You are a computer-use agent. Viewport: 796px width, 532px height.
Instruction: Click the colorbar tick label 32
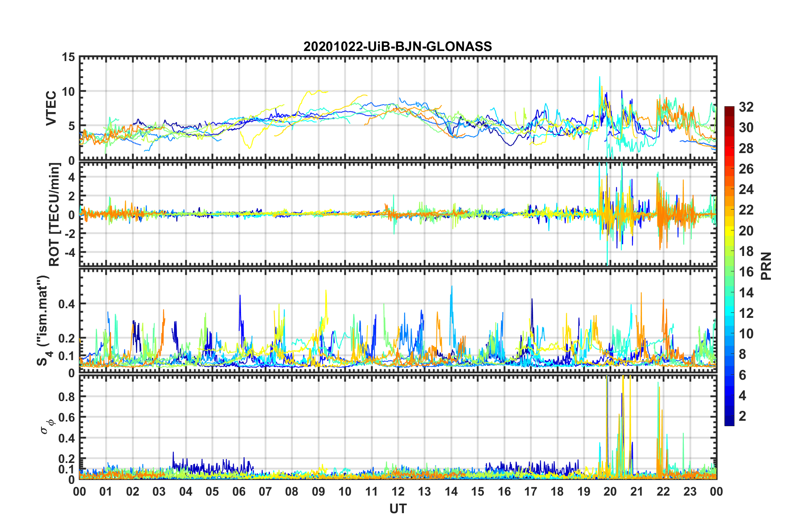click(746, 107)
